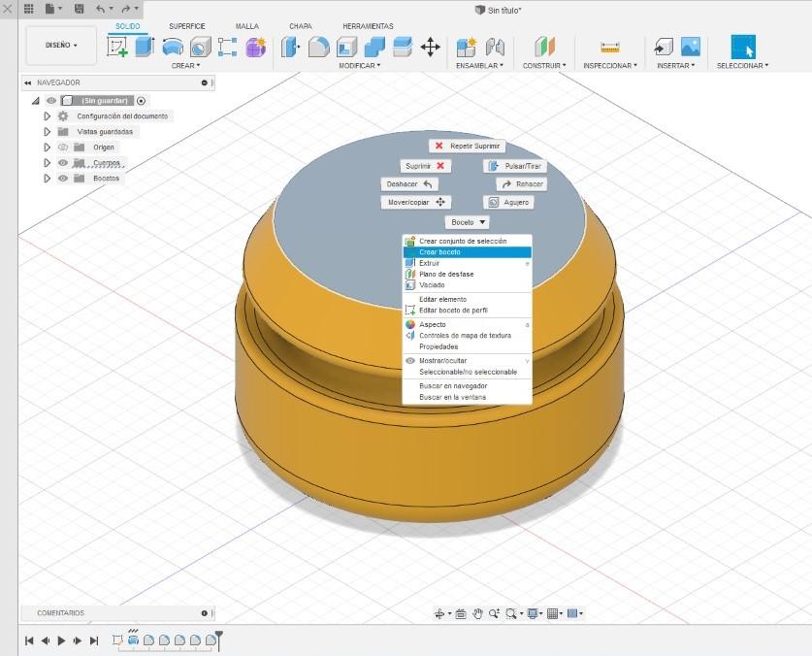This screenshot has width=812, height=656.
Task: Open the CONSTRUIR dropdown menu
Action: point(544,66)
